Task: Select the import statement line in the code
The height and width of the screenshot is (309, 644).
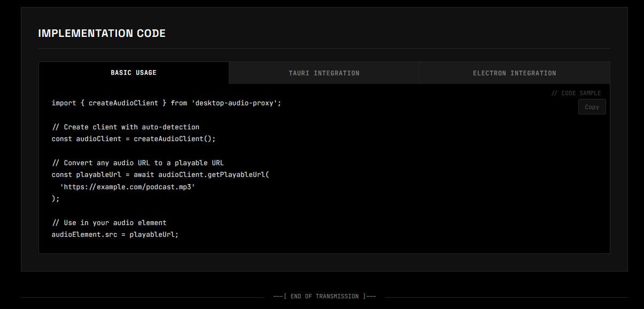Action: (x=166, y=103)
